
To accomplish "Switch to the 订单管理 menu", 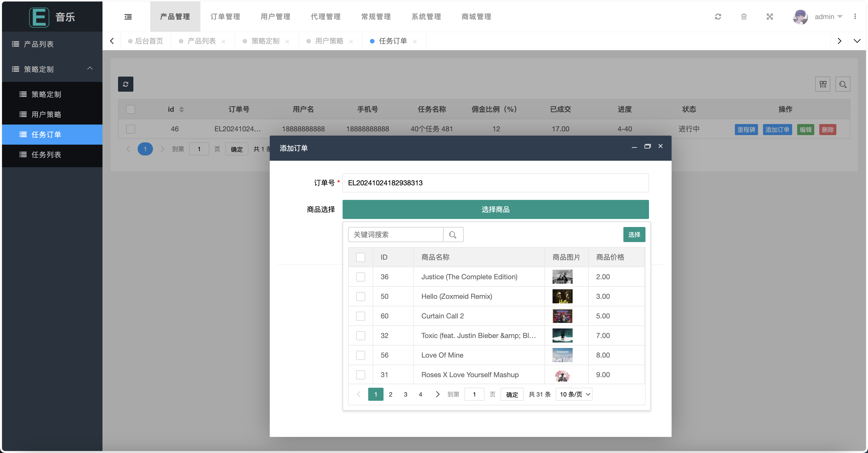I will pyautogui.click(x=225, y=17).
